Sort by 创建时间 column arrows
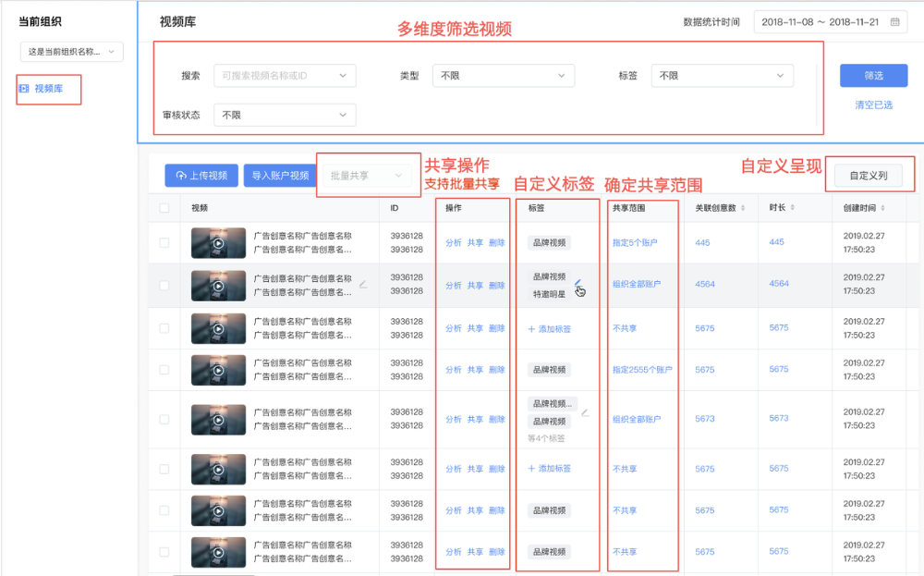 [x=882, y=208]
